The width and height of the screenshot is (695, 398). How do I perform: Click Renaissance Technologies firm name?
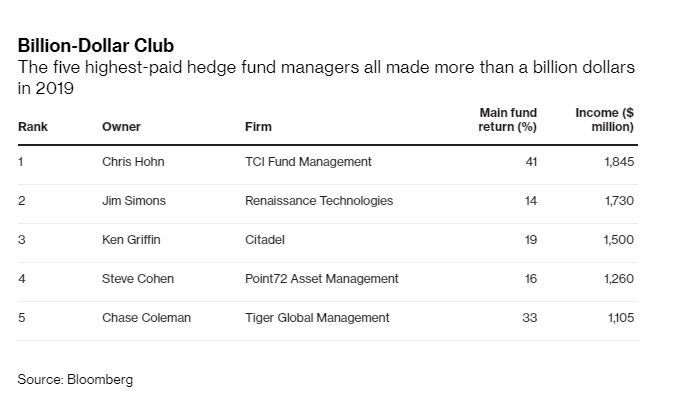pyautogui.click(x=319, y=201)
